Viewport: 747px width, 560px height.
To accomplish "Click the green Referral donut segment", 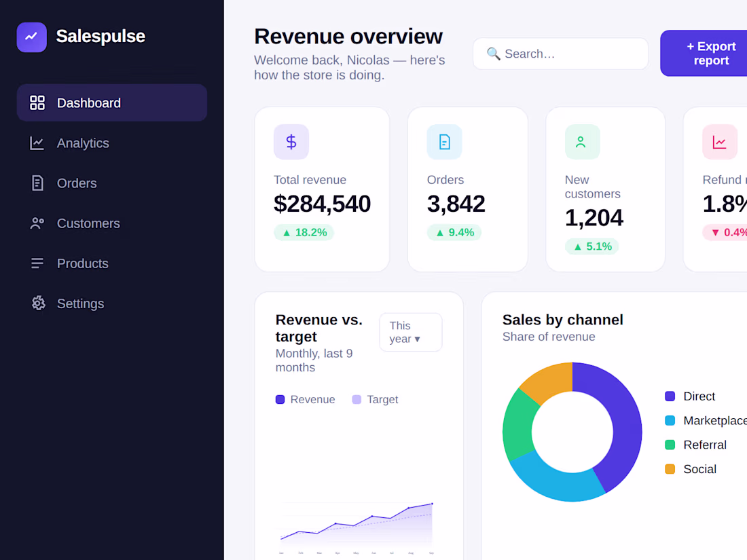I will pyautogui.click(x=518, y=427).
